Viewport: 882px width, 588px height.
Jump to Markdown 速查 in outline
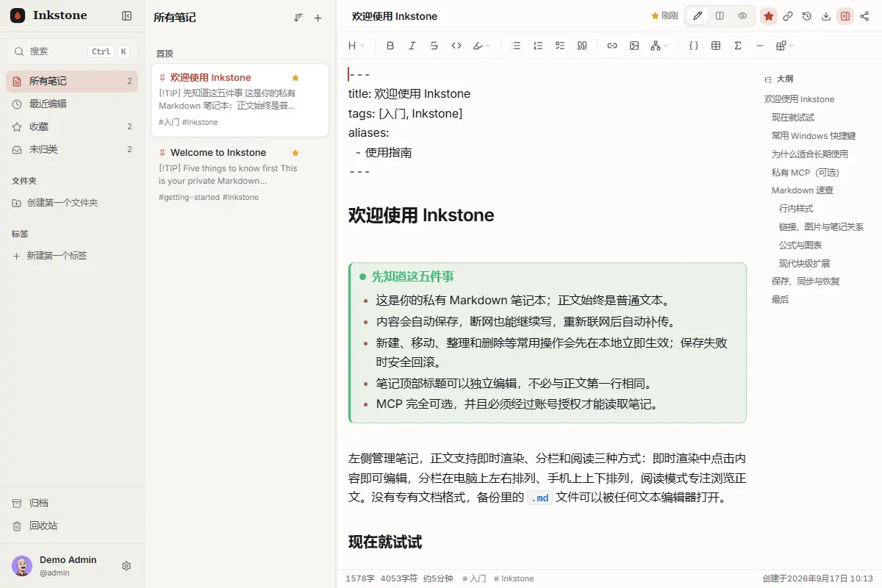803,190
